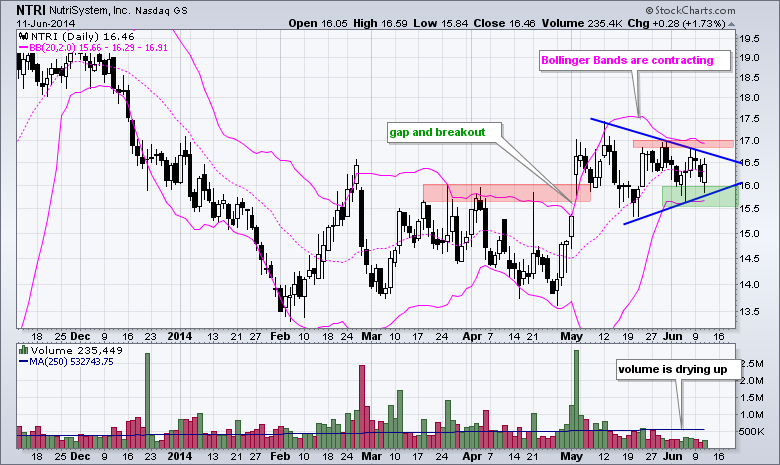Click the small up triangle after the Chg value

pos(731,24)
